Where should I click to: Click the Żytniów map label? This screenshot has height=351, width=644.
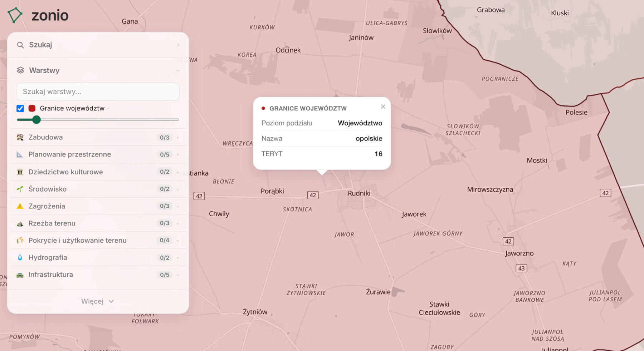pyautogui.click(x=255, y=312)
